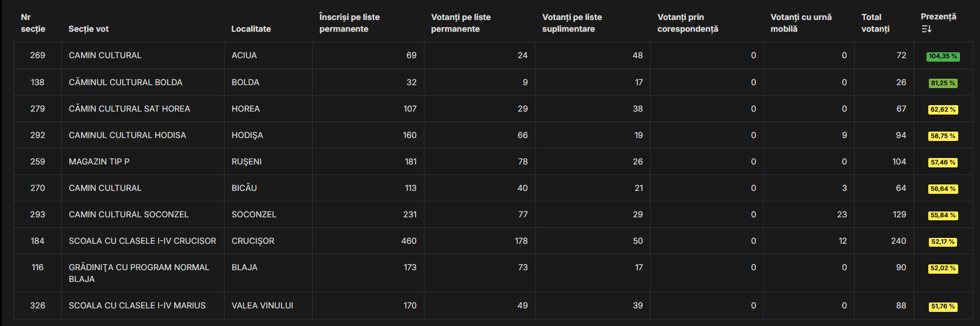Click the Votanți prin corespondență header

687,23
